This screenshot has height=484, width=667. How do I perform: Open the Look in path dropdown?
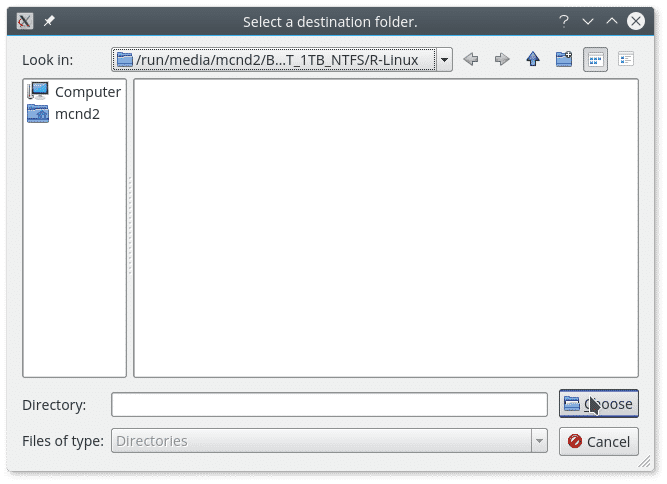444,60
